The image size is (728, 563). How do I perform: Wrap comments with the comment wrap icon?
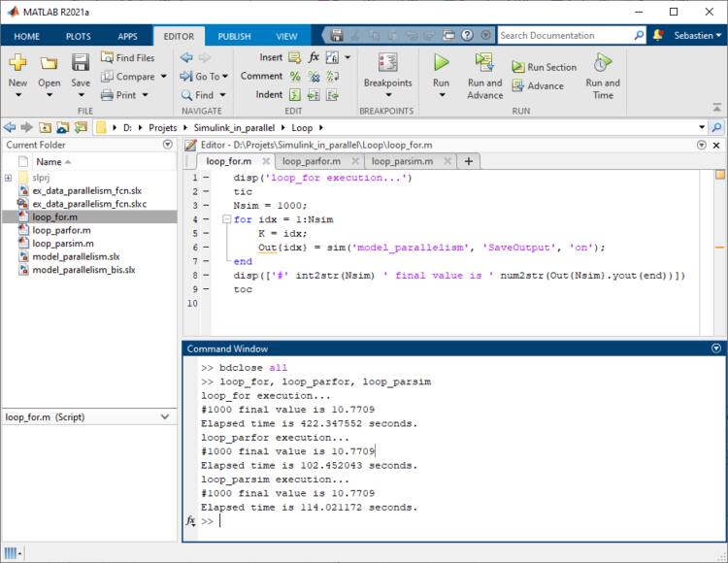pyautogui.click(x=332, y=76)
